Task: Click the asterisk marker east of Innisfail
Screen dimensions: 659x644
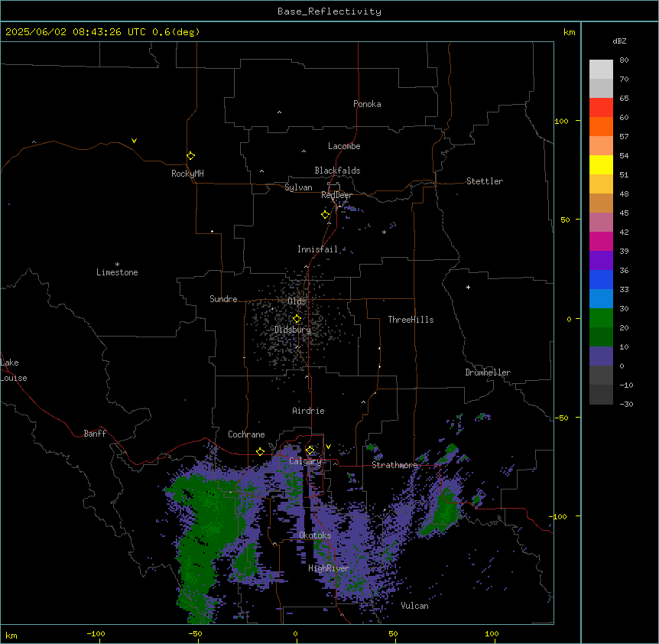Action: [384, 232]
